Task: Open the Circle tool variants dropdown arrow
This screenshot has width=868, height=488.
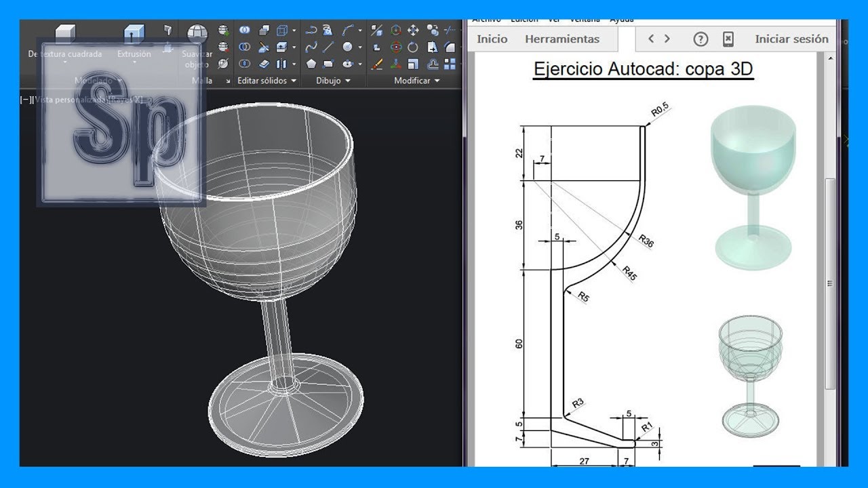Action: [360, 47]
